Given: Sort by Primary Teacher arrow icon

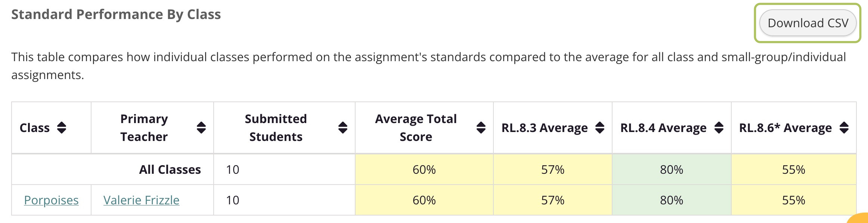Looking at the screenshot, I should pos(201,128).
